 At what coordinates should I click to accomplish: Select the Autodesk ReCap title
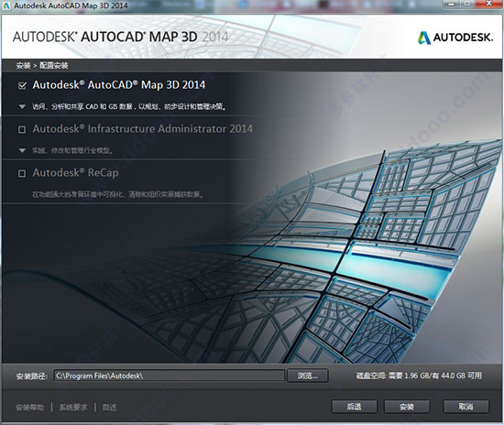click(x=75, y=173)
